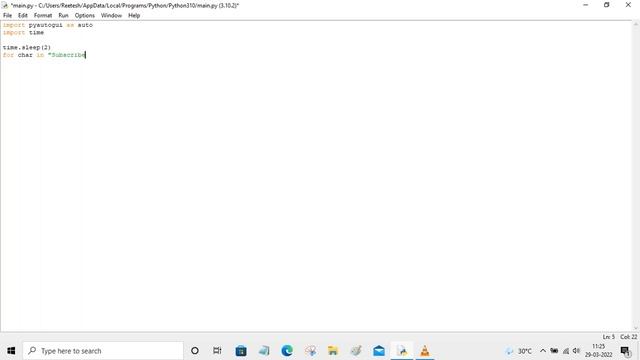Click the 'Ln: 5' status bar indicator
The width and height of the screenshot is (640, 360).
point(608,337)
